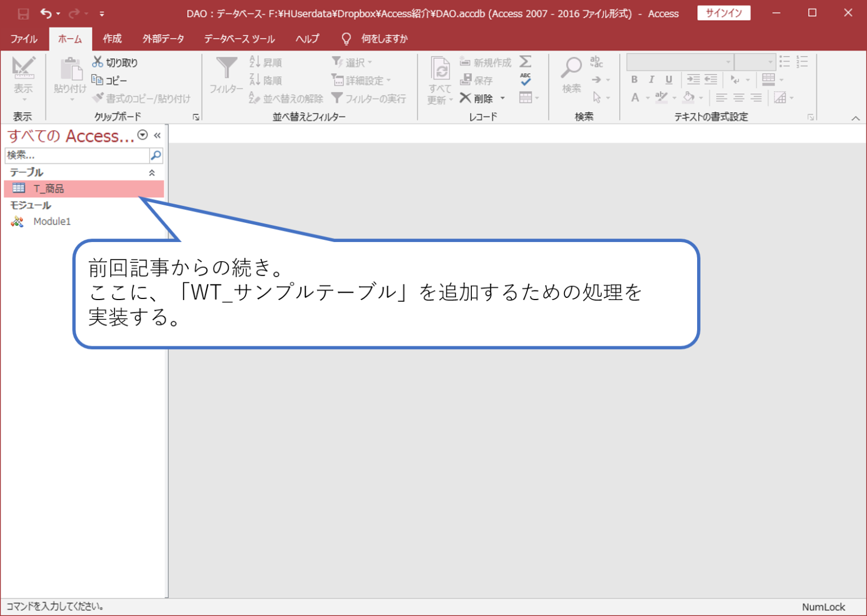
Task: Open 何をしますか Tell Me assistant
Action: 387,38
